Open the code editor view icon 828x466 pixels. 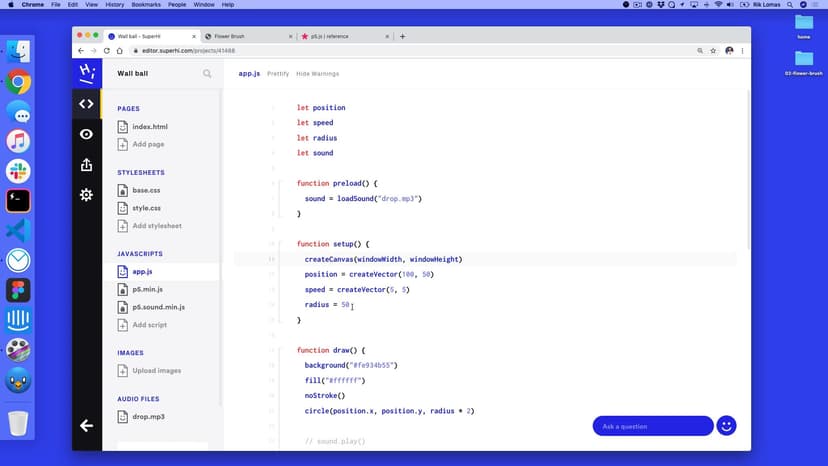pos(86,103)
